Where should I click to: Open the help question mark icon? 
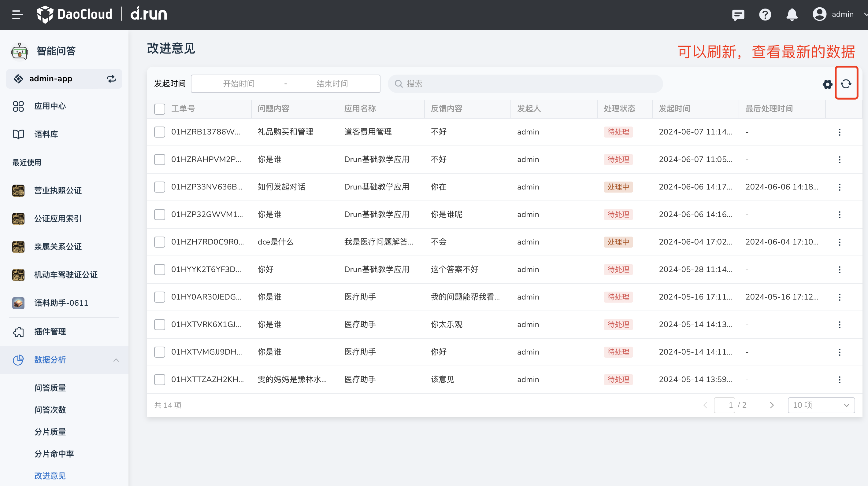point(765,14)
